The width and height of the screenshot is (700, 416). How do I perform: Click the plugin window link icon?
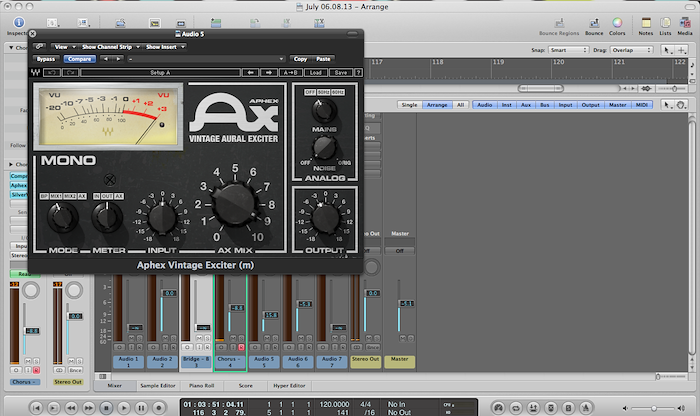(x=40, y=46)
